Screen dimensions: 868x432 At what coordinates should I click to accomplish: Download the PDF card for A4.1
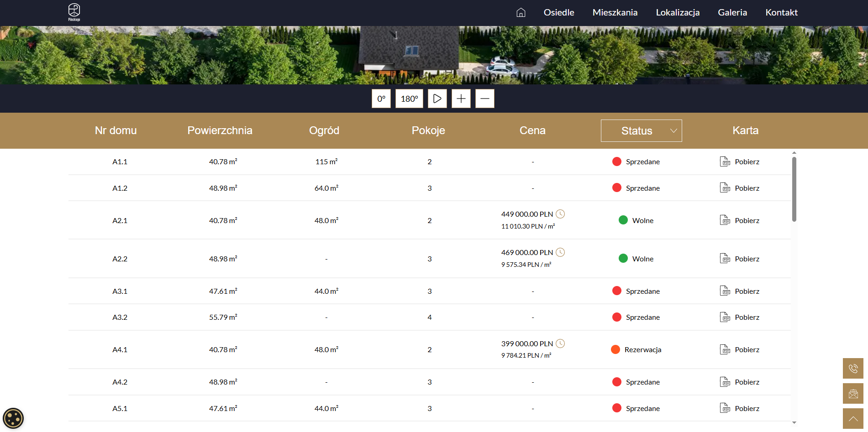pos(725,349)
